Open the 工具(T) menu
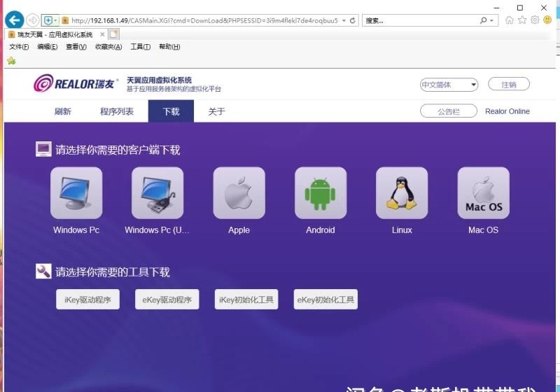560x392 pixels. click(x=141, y=47)
